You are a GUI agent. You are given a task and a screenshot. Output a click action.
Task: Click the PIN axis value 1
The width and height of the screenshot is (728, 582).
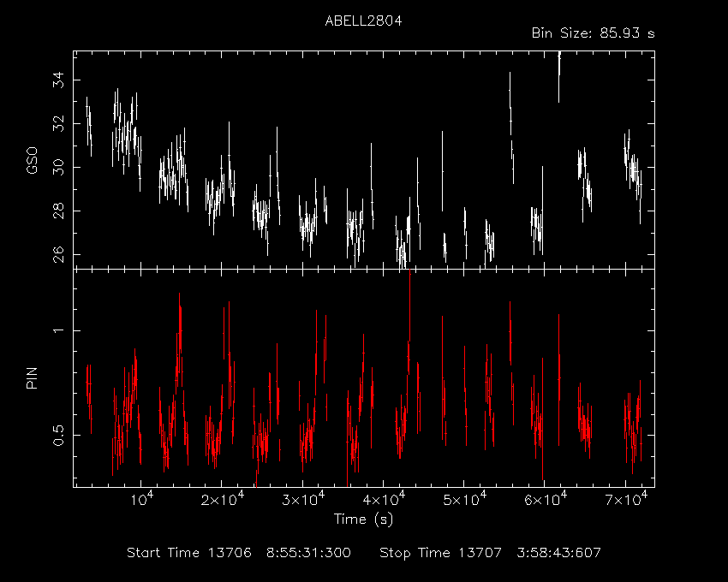coord(58,331)
